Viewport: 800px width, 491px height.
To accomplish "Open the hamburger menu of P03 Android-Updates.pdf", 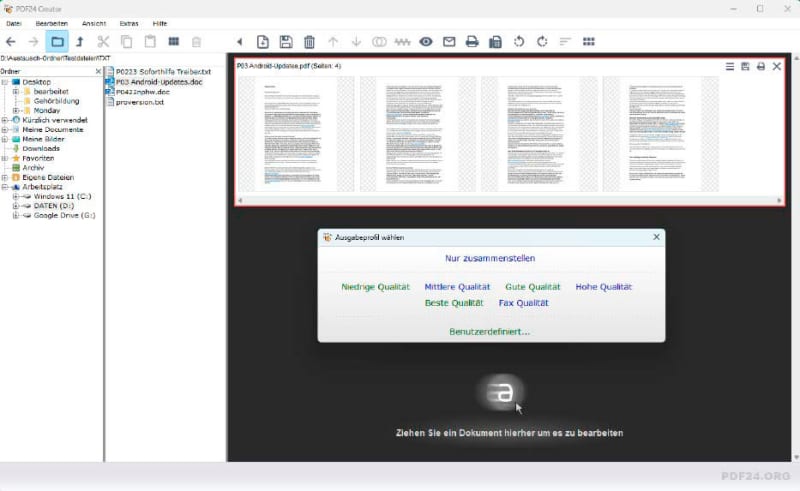I will [730, 66].
